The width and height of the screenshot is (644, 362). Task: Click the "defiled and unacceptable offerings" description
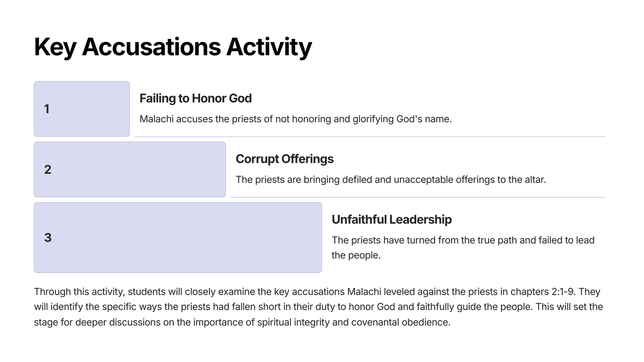(x=391, y=180)
